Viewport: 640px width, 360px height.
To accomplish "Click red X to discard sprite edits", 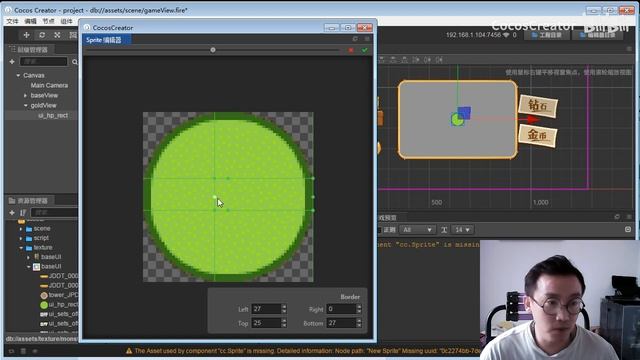I will pyautogui.click(x=351, y=50).
